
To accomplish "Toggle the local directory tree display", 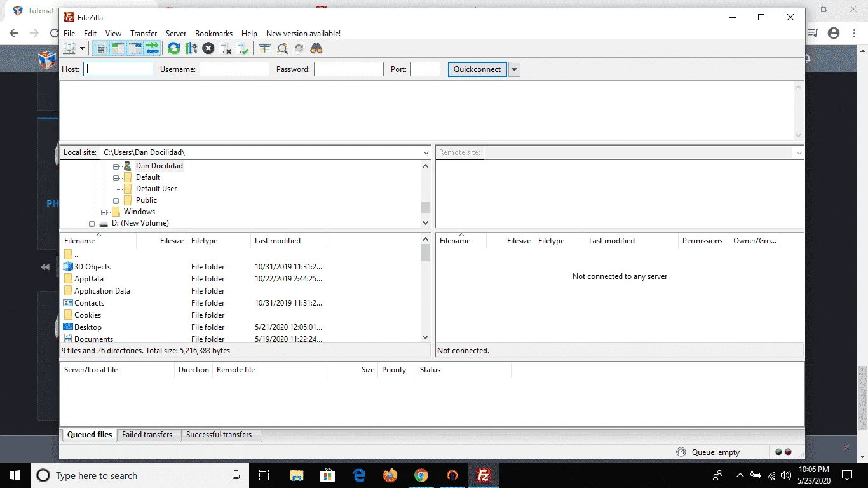I will 118,48.
